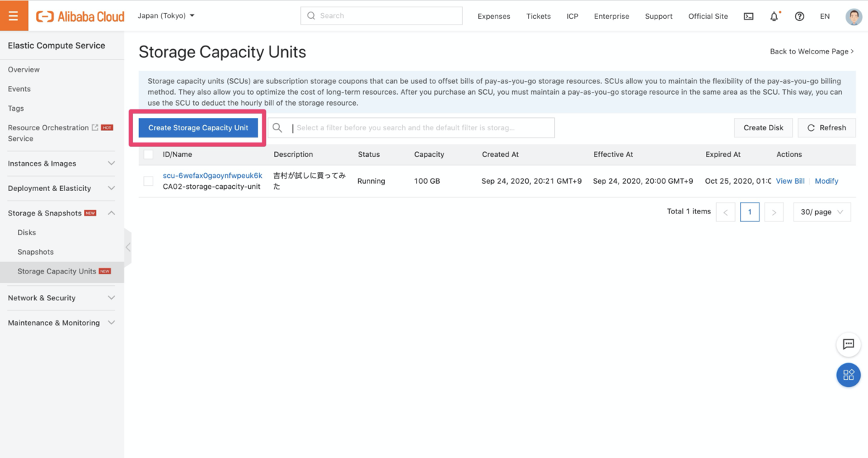868x458 pixels.
Task: Click Modify in the Actions column
Action: 827,181
